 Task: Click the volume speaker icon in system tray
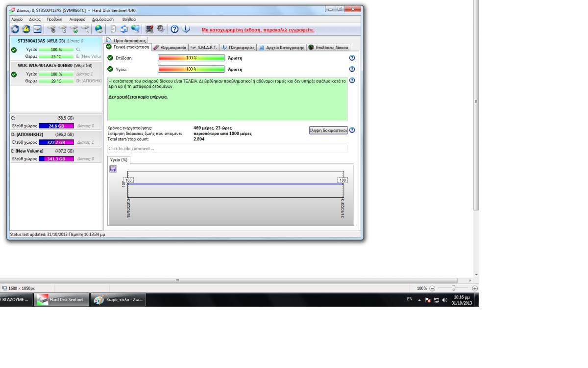[445, 300]
